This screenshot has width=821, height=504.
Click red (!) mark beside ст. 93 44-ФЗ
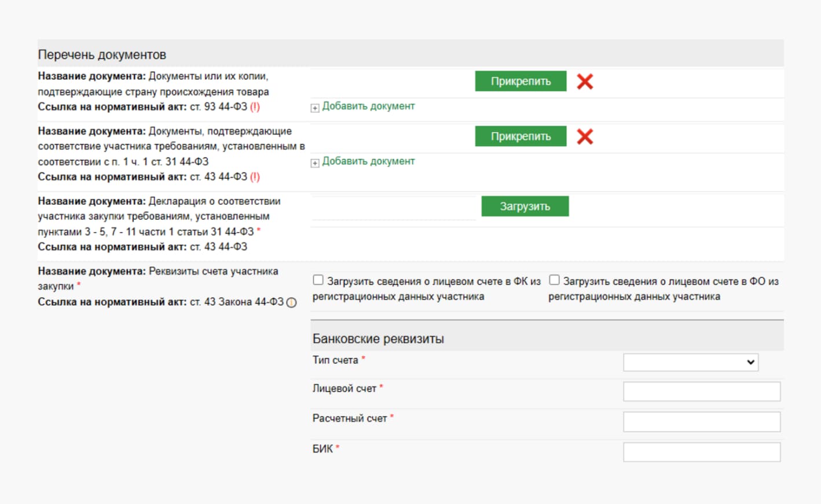click(x=255, y=107)
